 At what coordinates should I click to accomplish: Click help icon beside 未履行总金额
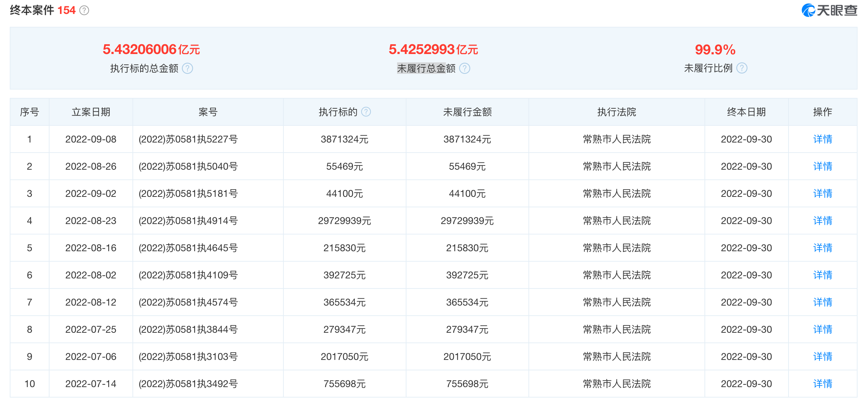click(465, 68)
